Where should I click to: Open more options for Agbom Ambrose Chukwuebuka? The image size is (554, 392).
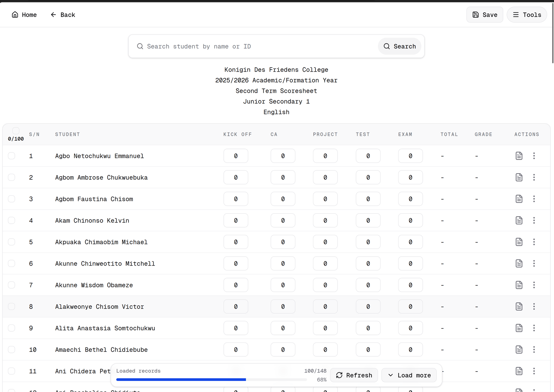click(x=534, y=177)
